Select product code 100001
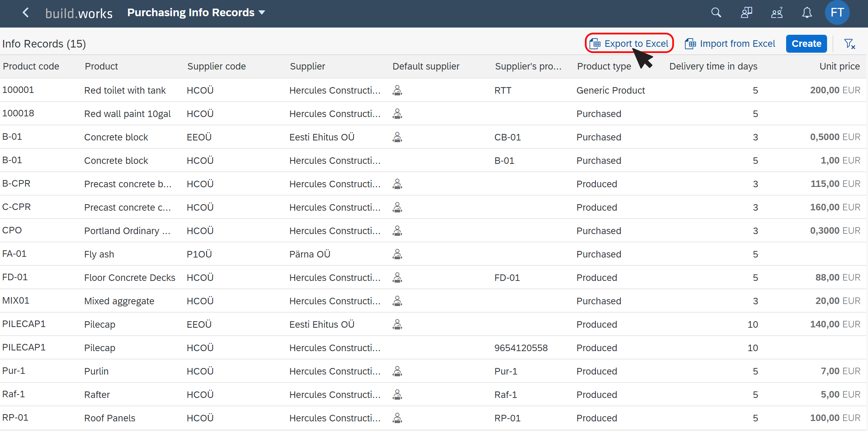 tap(18, 90)
